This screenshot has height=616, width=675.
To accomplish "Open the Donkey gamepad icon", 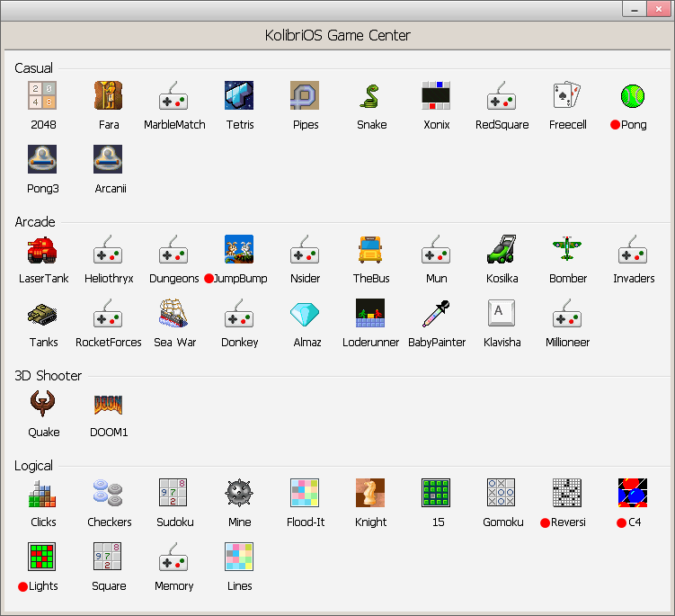I will coord(239,313).
